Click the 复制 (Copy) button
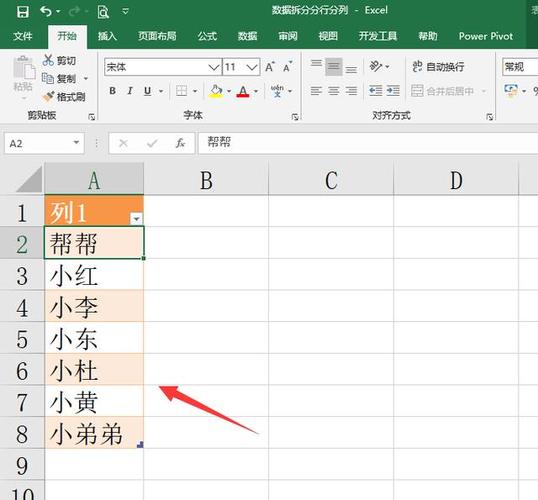Screen dimensions: 538x500 (59, 79)
